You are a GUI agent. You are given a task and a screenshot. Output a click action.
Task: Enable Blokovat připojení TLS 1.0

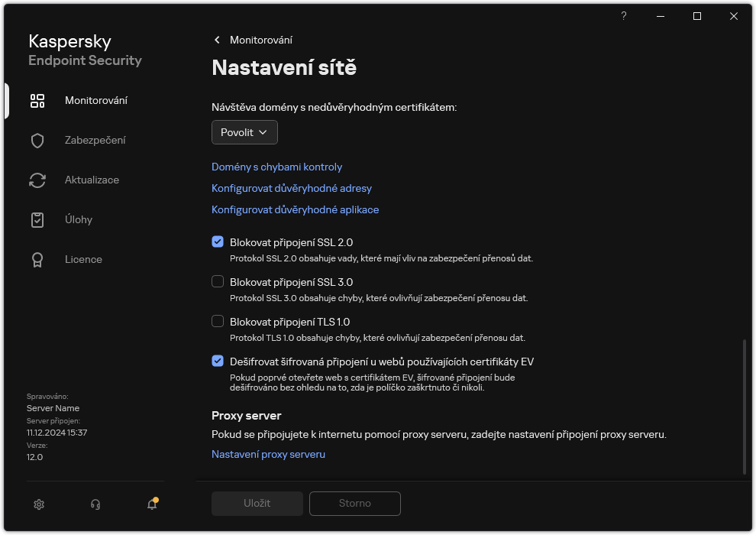pos(218,321)
